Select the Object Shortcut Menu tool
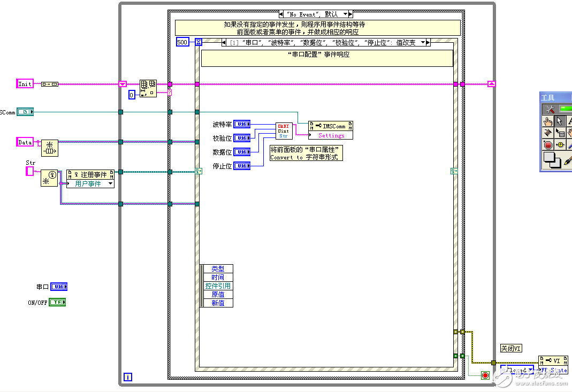572x392 pixels. [560, 133]
